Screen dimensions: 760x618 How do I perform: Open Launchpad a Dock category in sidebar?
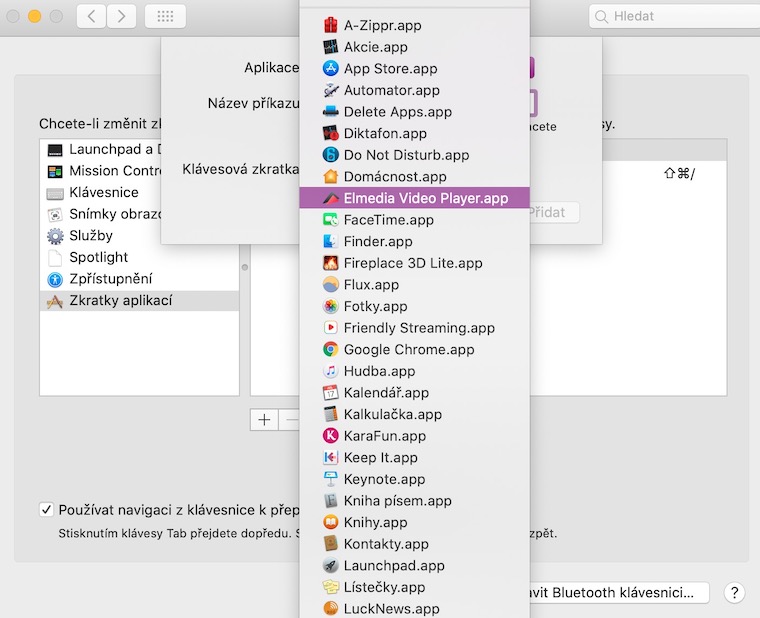(x=101, y=149)
